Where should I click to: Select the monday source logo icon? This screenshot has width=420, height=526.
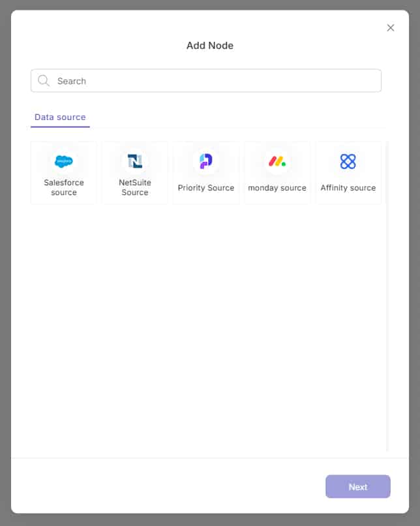coord(277,161)
